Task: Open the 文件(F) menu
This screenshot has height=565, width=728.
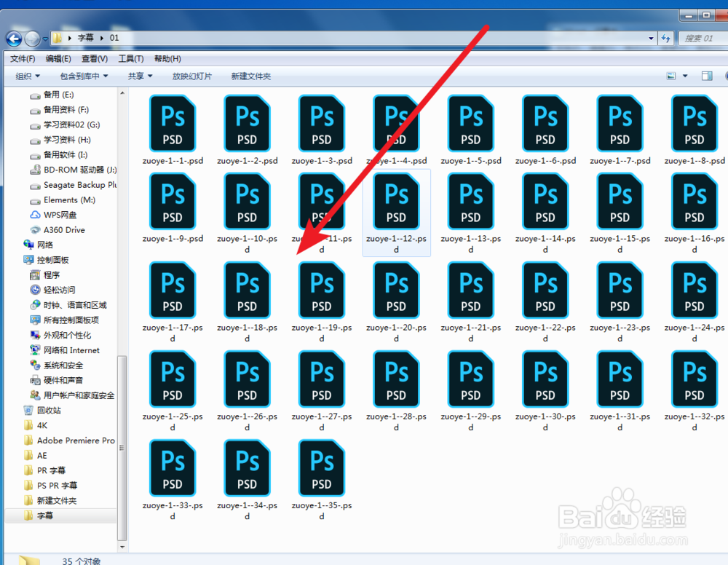Action: (23, 58)
